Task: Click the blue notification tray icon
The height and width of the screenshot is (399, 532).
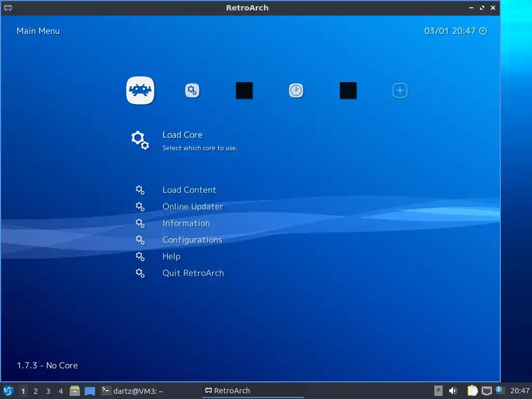Action: [x=499, y=390]
